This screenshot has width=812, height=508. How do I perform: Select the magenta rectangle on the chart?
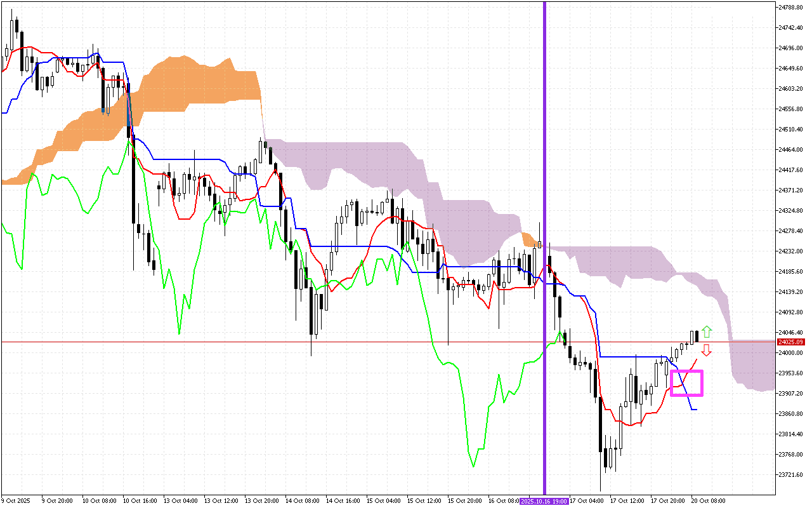click(x=686, y=383)
